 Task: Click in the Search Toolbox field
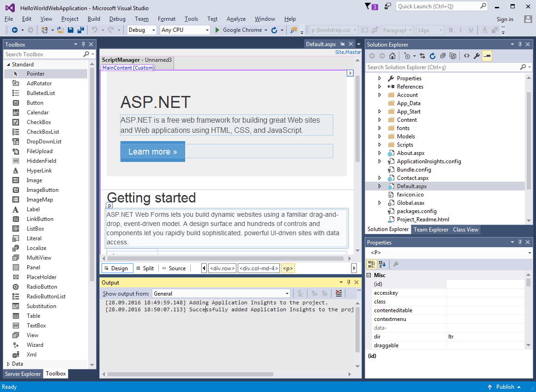(x=43, y=54)
